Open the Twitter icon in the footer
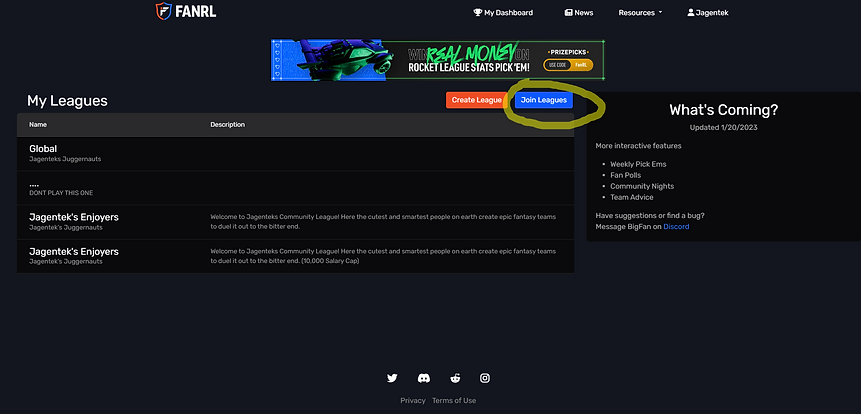 [392, 378]
